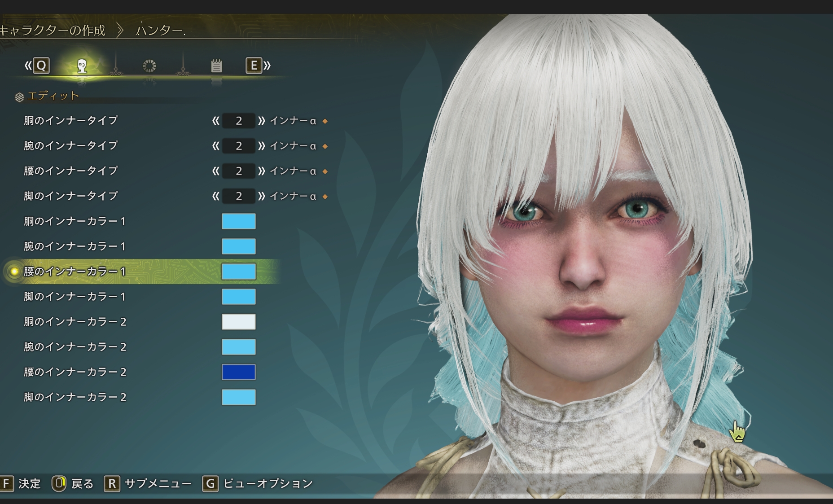Increase 脚のインナータイプ with right arrow
833x504 pixels.
262,196
